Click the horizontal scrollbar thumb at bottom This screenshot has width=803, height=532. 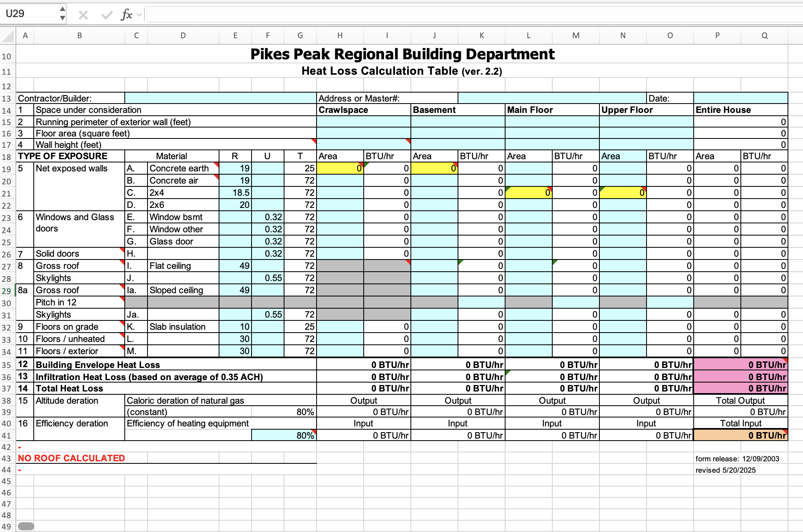point(26,526)
